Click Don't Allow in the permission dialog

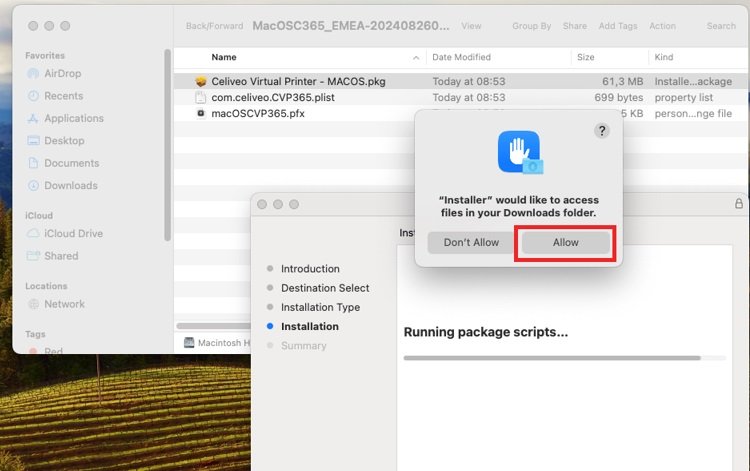point(471,242)
